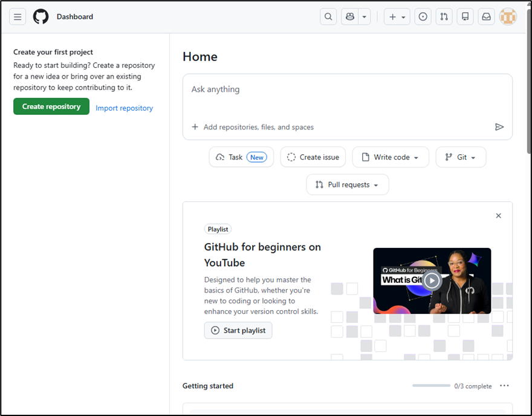Open the Repositories icon in header

click(x=465, y=16)
